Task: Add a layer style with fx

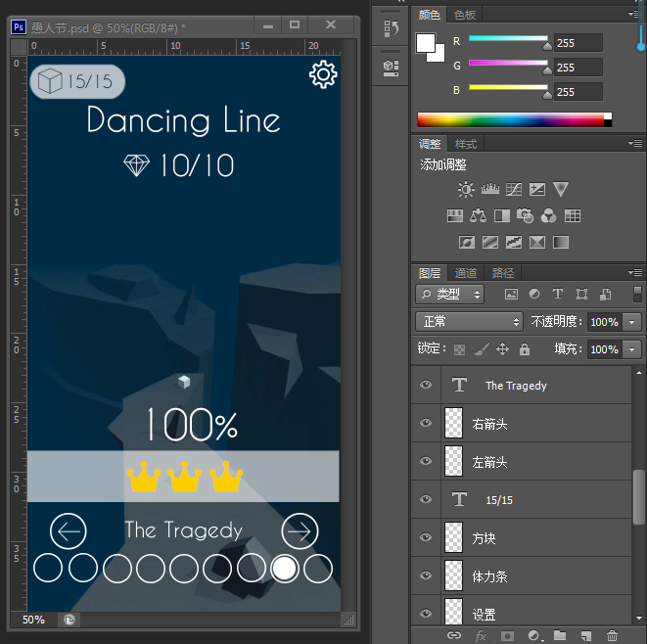Action: [x=481, y=636]
